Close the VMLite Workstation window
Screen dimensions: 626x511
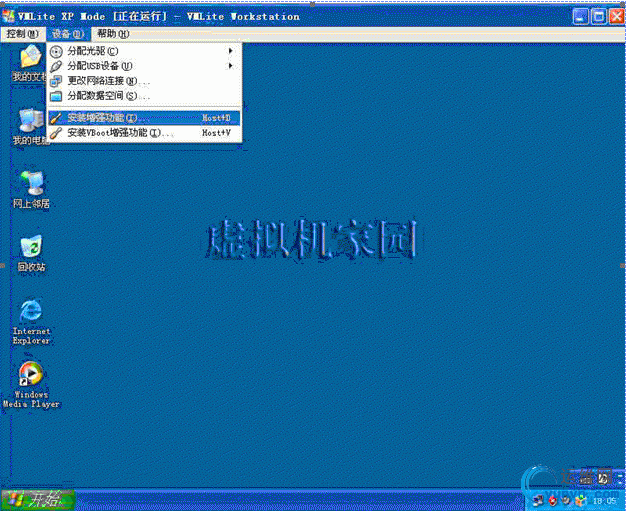(x=617, y=17)
